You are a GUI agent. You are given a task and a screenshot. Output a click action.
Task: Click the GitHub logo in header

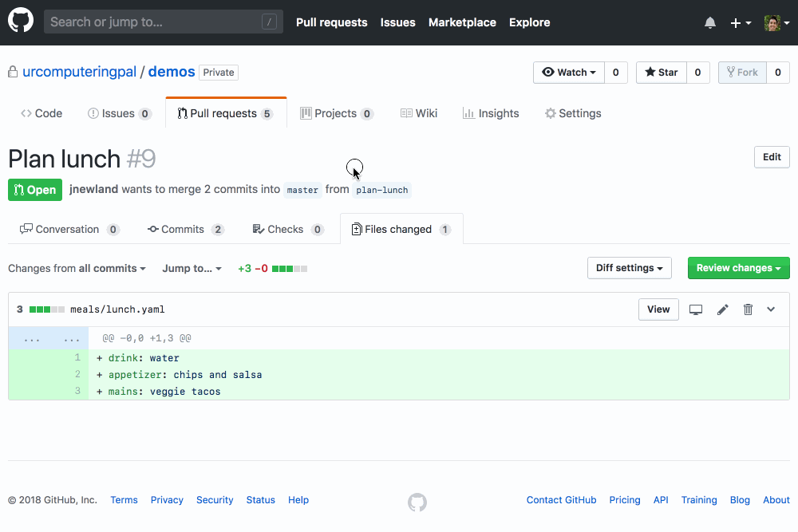point(21,22)
